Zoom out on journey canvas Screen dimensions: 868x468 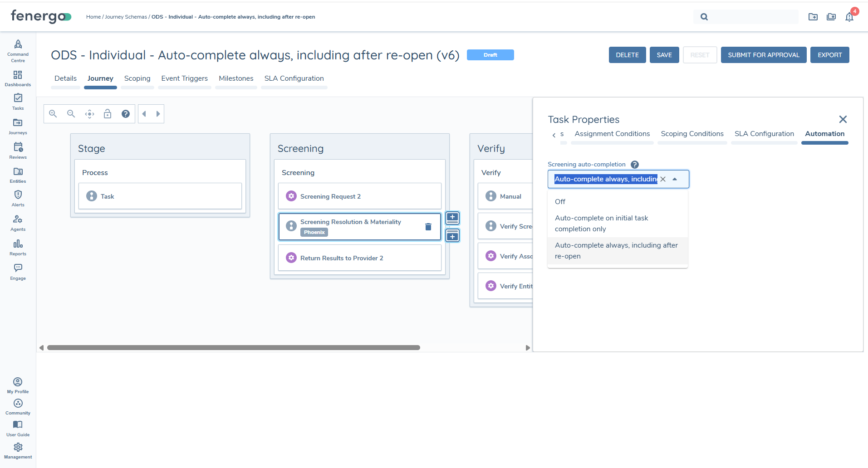[x=71, y=114]
